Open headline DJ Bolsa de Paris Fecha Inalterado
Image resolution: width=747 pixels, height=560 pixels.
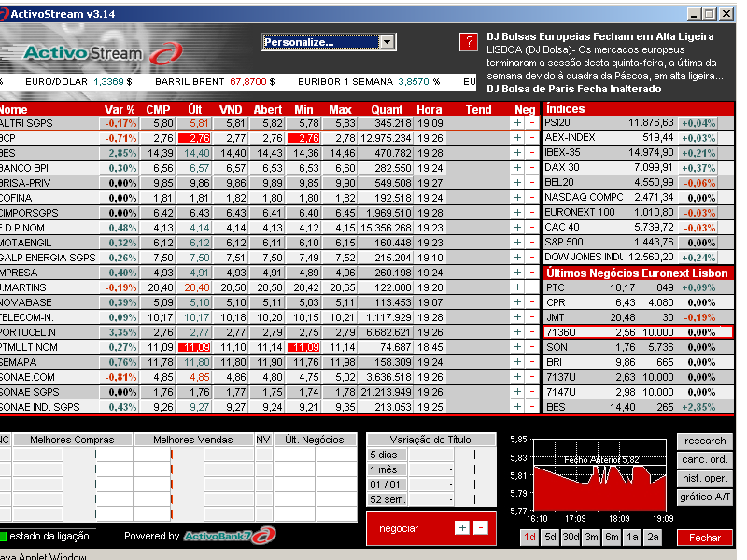click(x=573, y=89)
